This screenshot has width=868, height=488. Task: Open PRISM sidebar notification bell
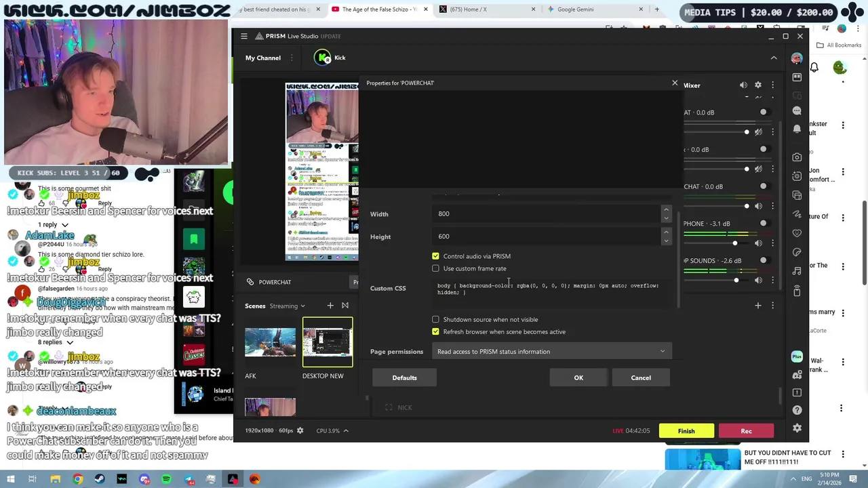coord(797,129)
